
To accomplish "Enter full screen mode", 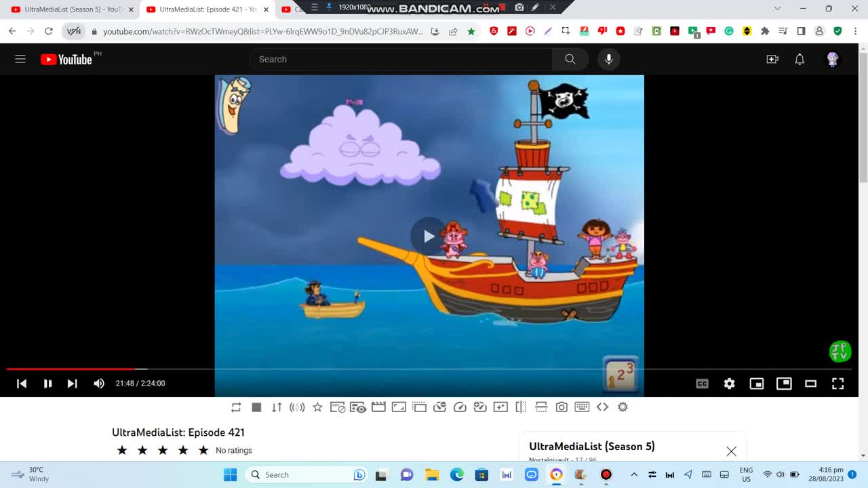I will point(838,384).
